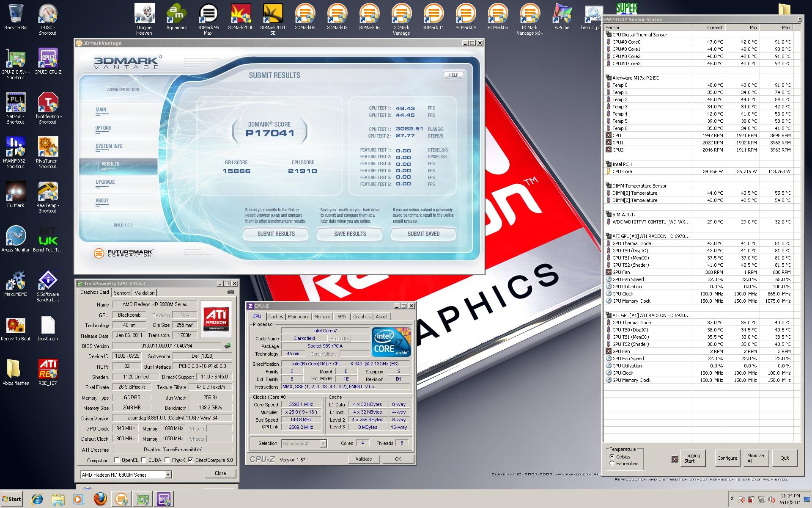812x508 pixels.
Task: Open the 3DMark2000 desktop icon
Action: (x=241, y=17)
